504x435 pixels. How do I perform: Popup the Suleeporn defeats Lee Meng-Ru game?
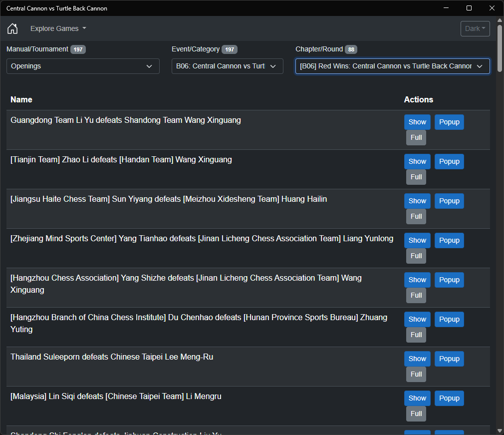tap(449, 359)
